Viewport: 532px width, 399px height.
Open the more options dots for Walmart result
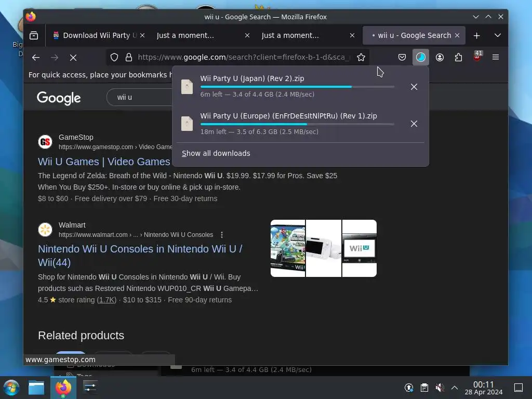click(x=221, y=235)
